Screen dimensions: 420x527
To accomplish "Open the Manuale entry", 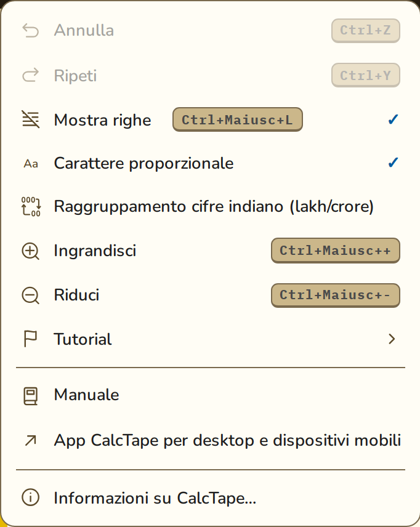I will click(x=210, y=395).
